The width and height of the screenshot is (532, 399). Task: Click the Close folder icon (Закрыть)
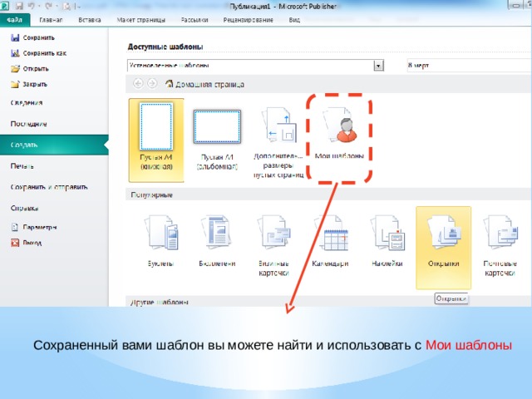(x=15, y=84)
